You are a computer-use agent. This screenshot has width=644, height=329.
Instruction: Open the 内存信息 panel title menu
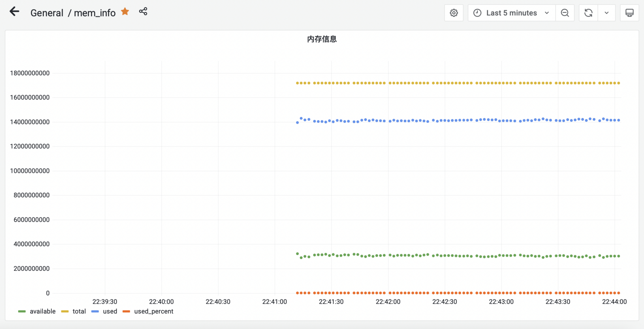[x=322, y=39]
